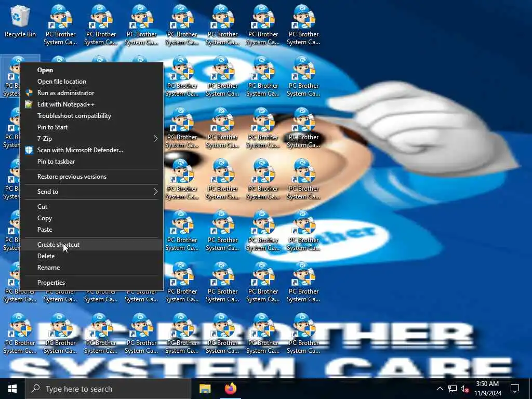
Task: Expand the Send to submenu
Action: [91, 192]
